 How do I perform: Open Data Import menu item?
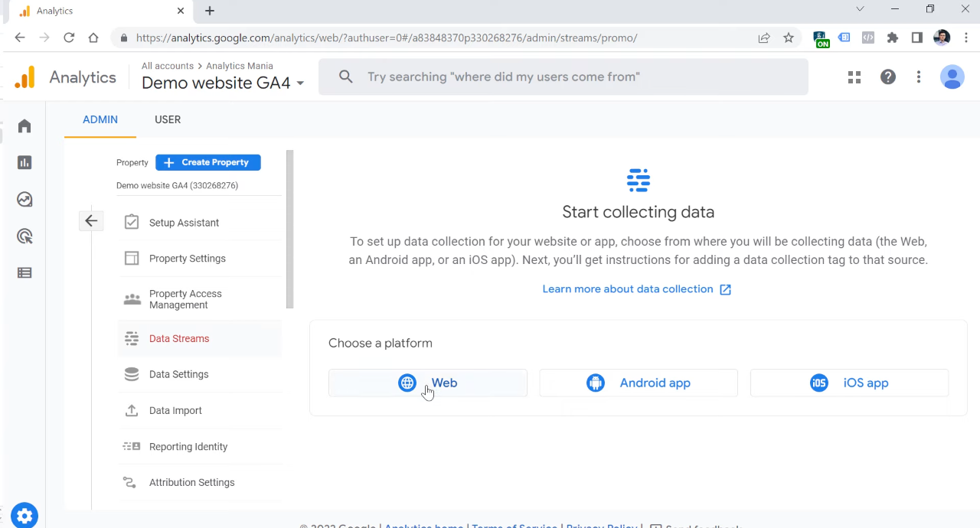pyautogui.click(x=200, y=411)
